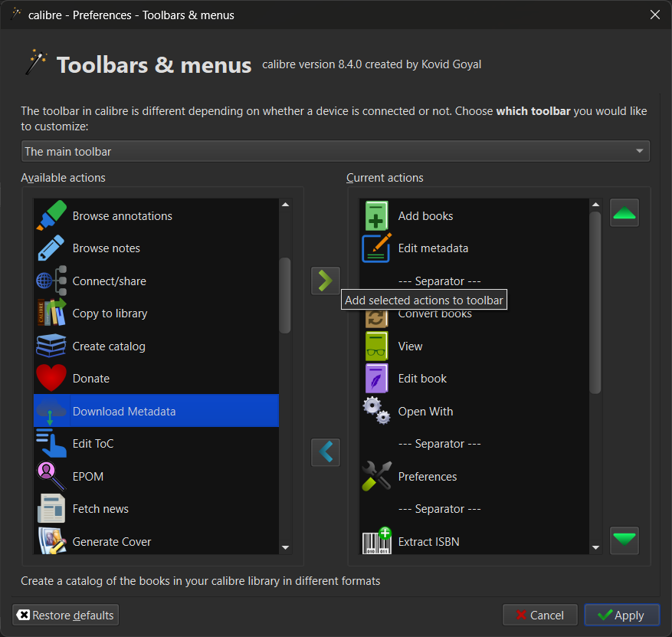Click the Browse annotations highlighter icon
This screenshot has width=672, height=637.
pyautogui.click(x=51, y=215)
